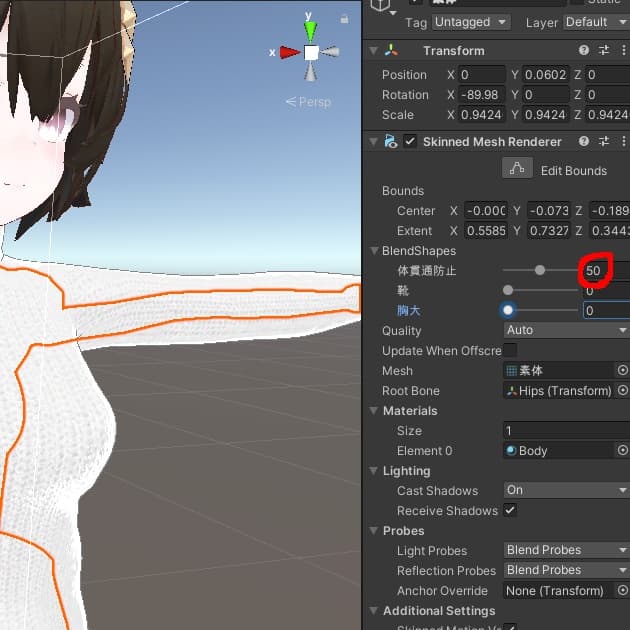Screen dimensions: 630x630
Task: Open the Element 0 material picker circle
Action: tap(622, 450)
